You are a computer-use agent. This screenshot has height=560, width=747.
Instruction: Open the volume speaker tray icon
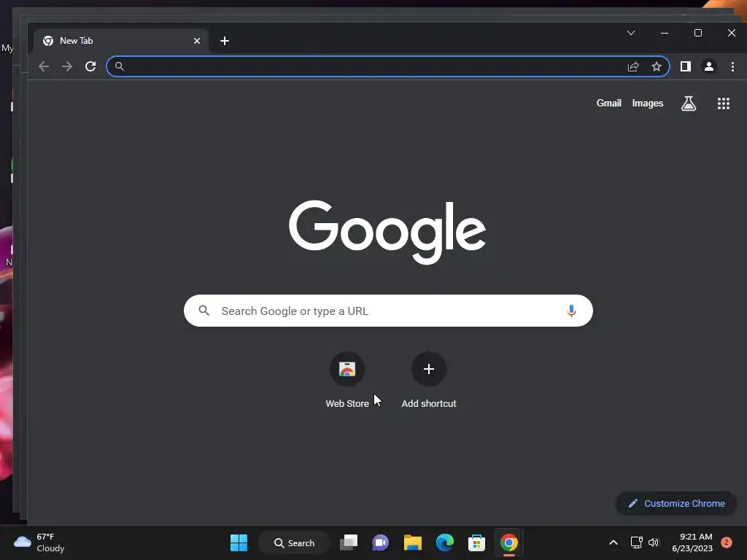tap(654, 542)
